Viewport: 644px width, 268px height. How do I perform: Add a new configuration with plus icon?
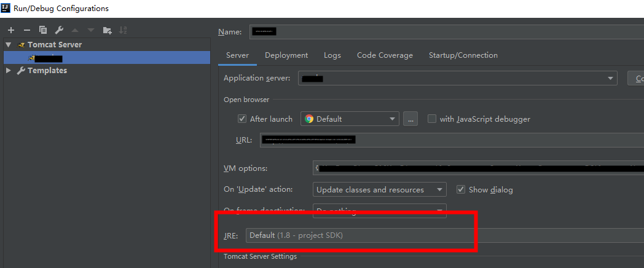(11, 30)
